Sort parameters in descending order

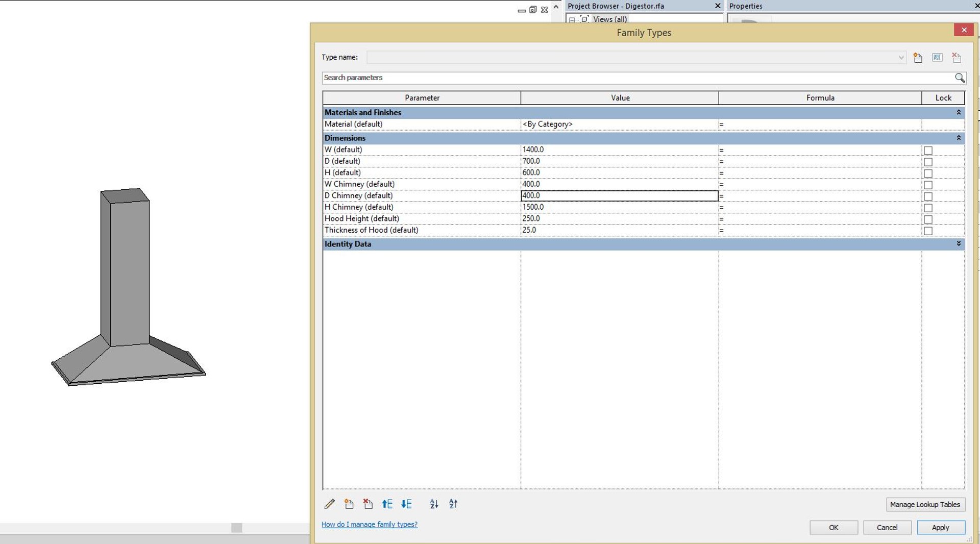click(453, 504)
